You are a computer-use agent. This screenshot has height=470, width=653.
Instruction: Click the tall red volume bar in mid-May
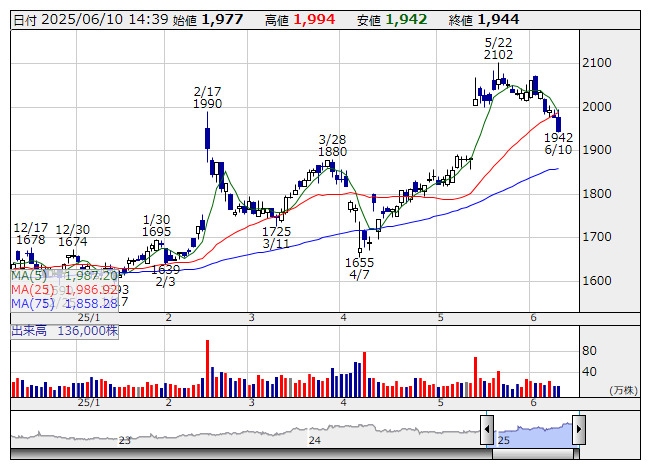[475, 377]
